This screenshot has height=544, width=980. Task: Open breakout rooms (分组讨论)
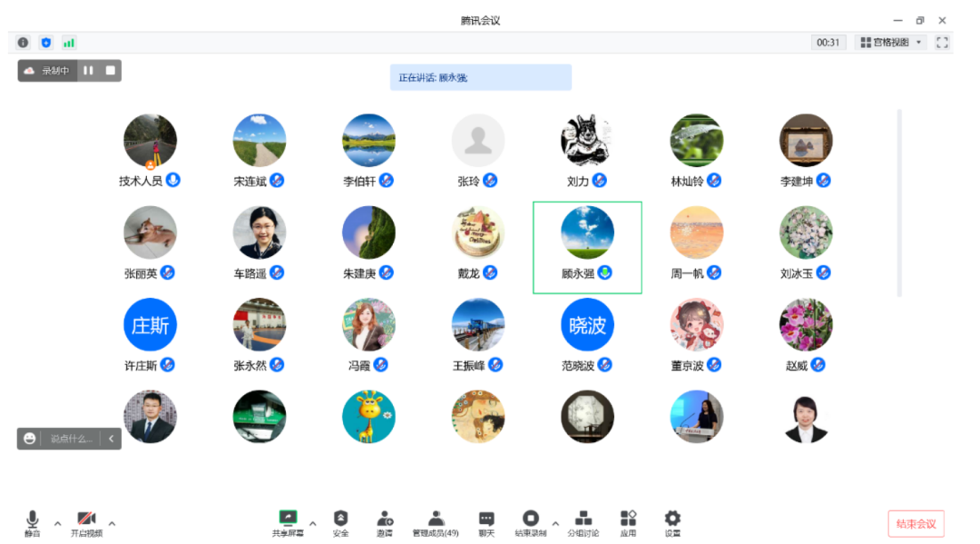pyautogui.click(x=583, y=522)
